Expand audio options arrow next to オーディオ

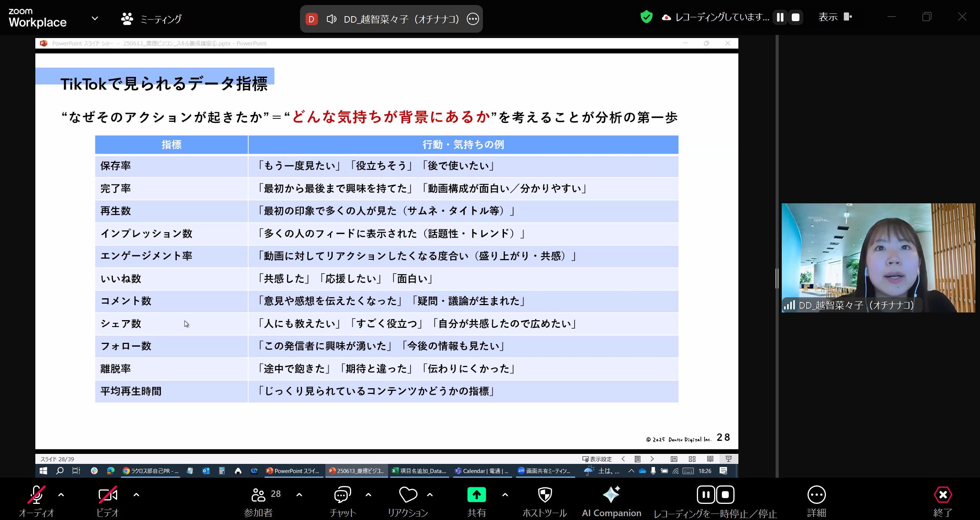pos(61,495)
